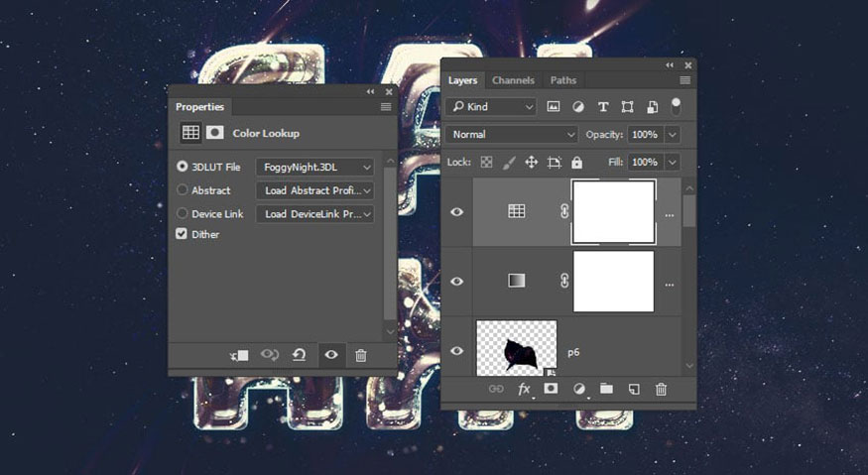The width and height of the screenshot is (868, 475).
Task: Select the Abstract radio button
Action: pos(182,189)
